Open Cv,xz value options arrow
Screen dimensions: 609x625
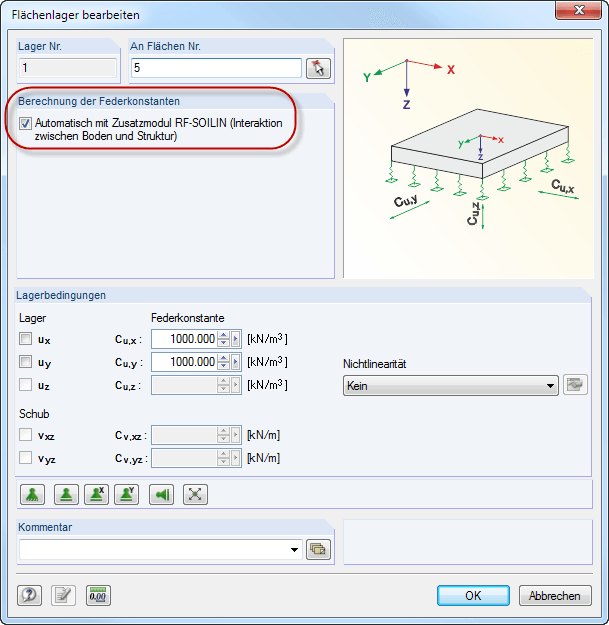point(236,435)
